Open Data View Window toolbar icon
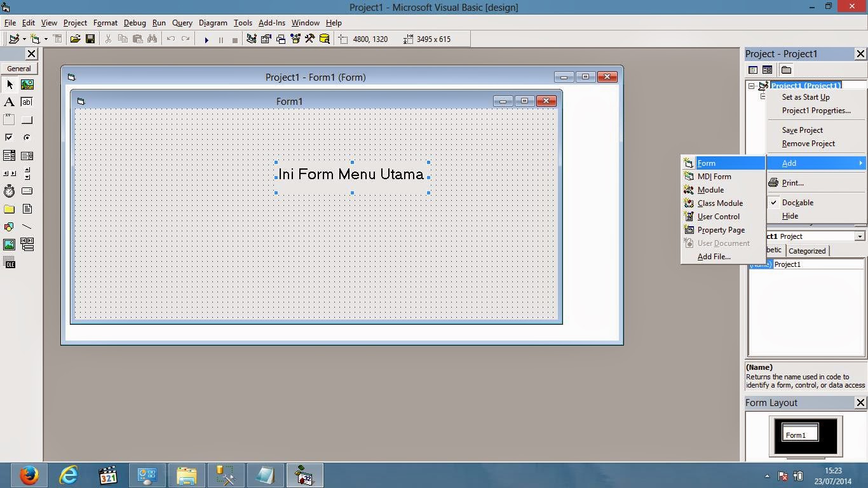 coord(324,39)
